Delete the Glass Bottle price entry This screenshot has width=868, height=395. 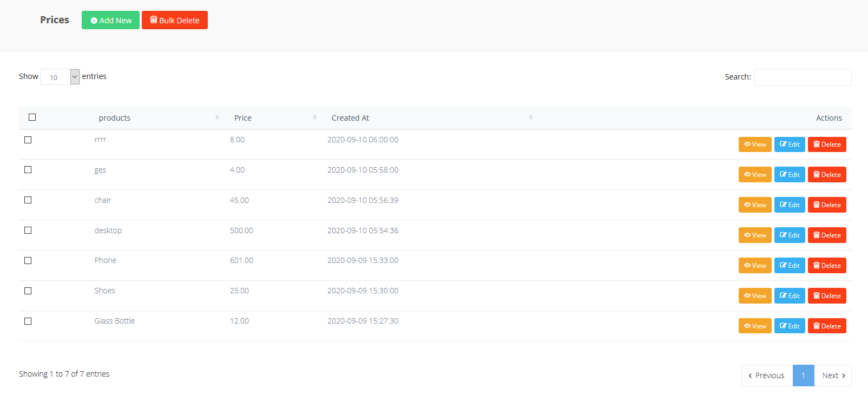[x=827, y=326]
